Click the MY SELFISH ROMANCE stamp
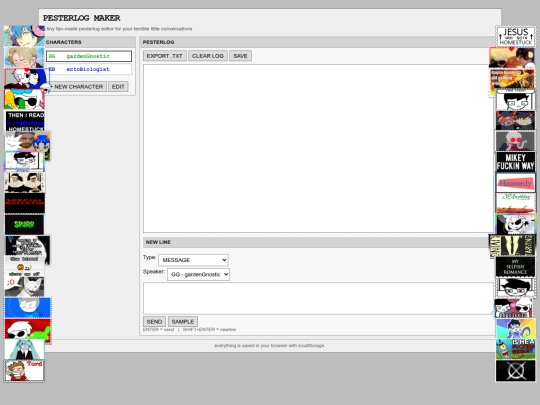The width and height of the screenshot is (540, 405). point(516,267)
